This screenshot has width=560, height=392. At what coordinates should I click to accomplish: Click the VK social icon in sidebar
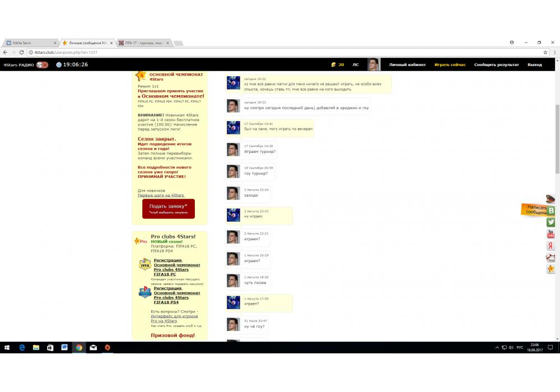(x=551, y=211)
